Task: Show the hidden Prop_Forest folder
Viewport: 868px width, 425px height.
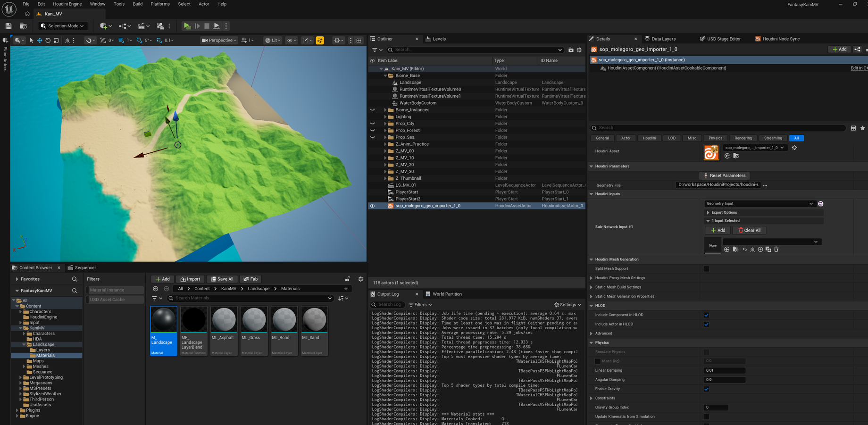Action: pos(372,131)
